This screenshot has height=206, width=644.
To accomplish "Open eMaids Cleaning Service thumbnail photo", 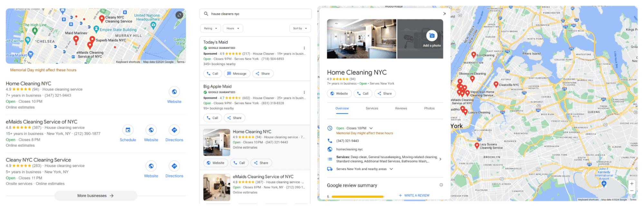I will tap(216, 187).
